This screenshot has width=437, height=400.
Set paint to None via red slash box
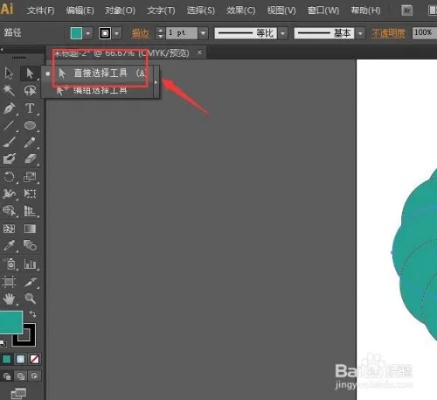(x=34, y=359)
